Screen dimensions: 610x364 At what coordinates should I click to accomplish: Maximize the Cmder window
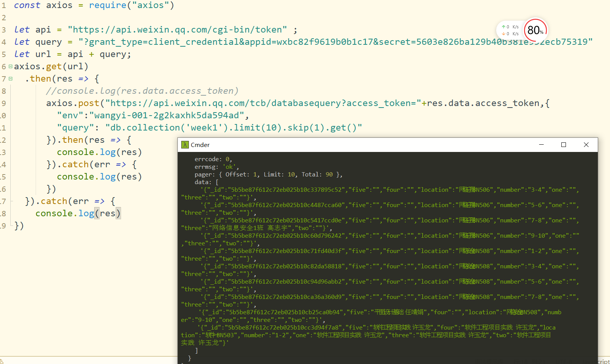[x=564, y=145]
